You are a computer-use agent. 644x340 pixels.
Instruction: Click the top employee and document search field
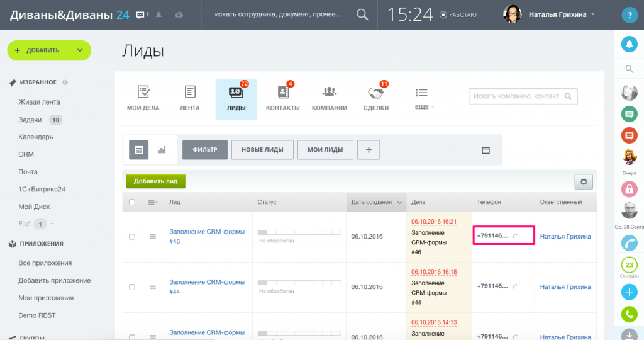278,14
